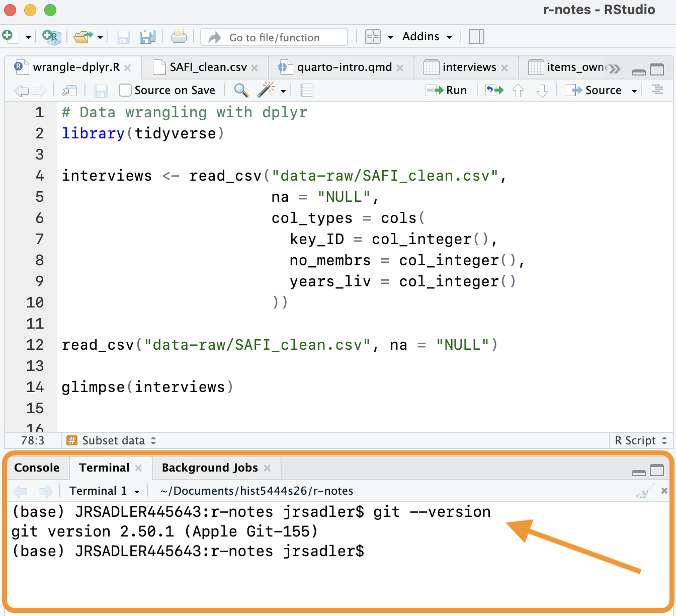Open the Terminal 1 dropdown
This screenshot has height=616, width=676.
pyautogui.click(x=104, y=491)
